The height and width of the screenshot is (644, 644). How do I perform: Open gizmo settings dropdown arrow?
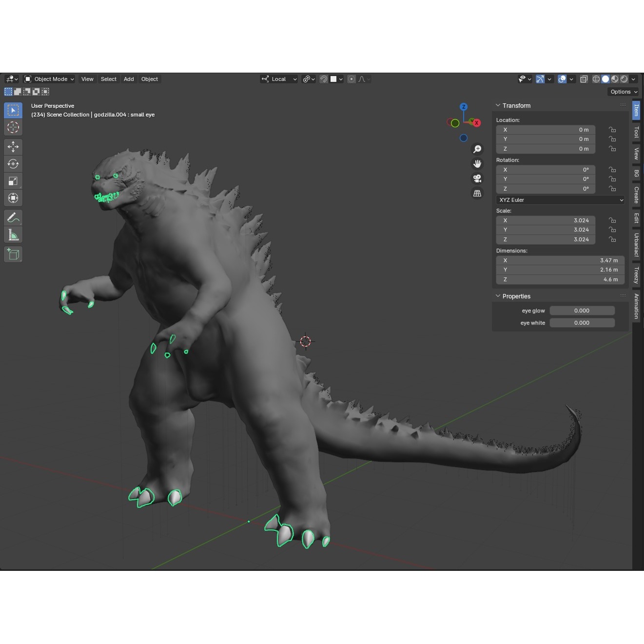point(549,79)
